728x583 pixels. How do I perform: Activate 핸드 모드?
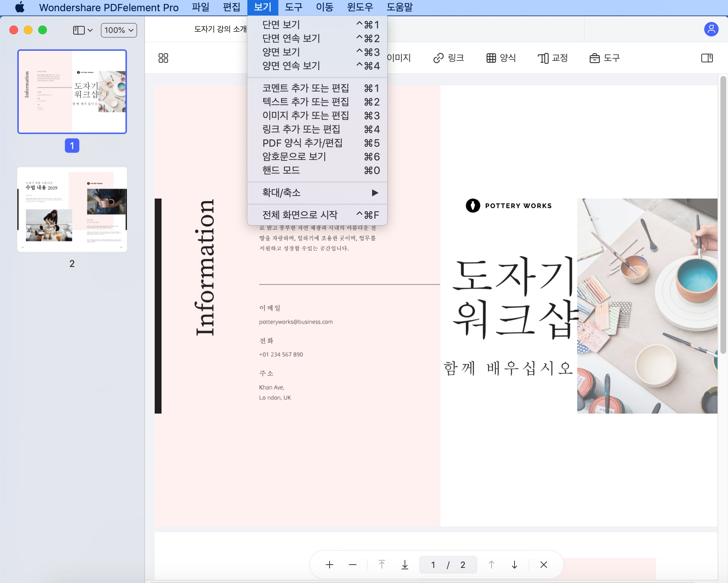pos(317,170)
